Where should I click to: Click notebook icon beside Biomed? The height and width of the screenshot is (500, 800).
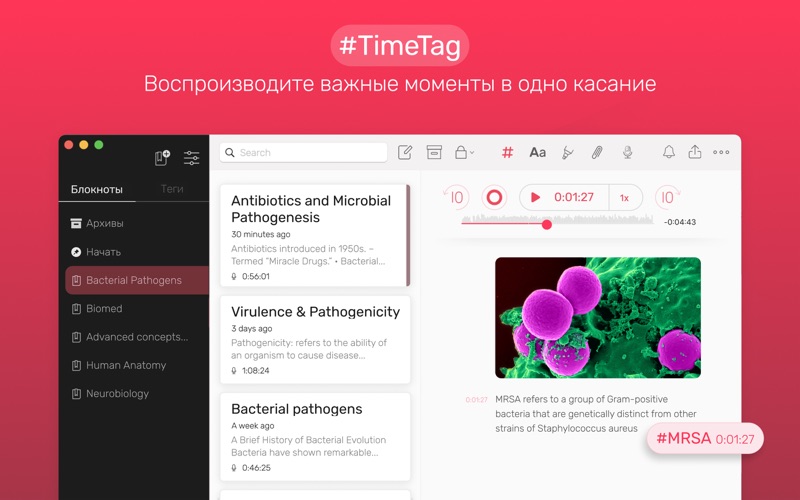pyautogui.click(x=76, y=308)
